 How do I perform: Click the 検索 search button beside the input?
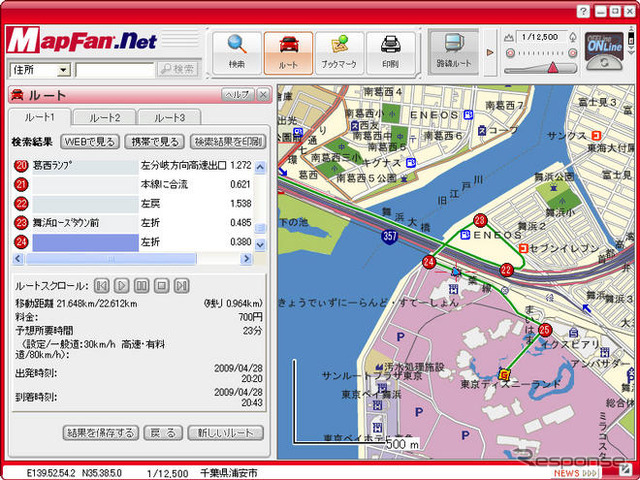[178, 70]
